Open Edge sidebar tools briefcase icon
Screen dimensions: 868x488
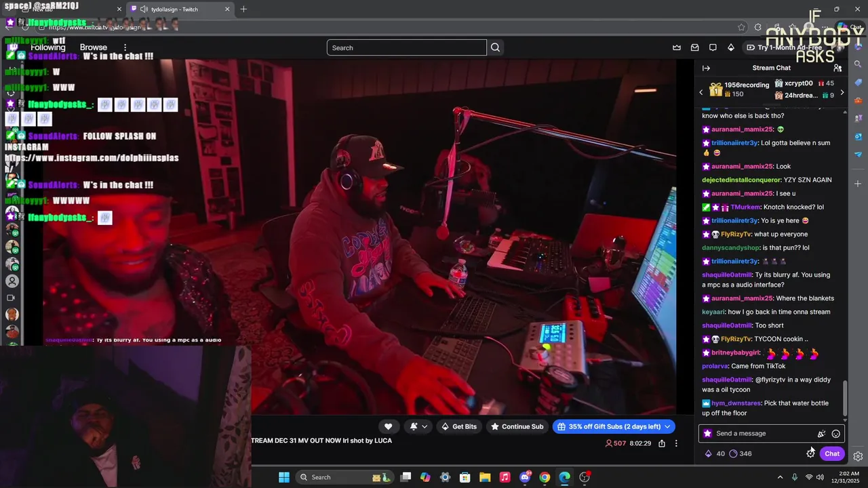(x=858, y=100)
